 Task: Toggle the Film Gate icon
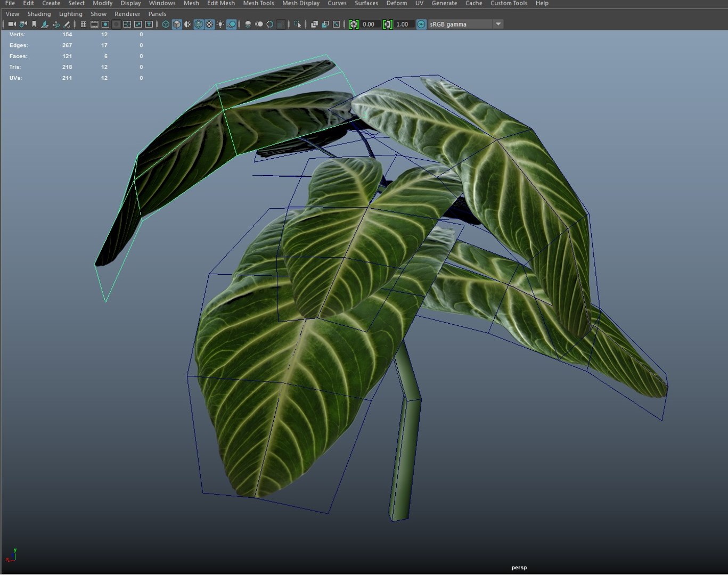click(94, 24)
